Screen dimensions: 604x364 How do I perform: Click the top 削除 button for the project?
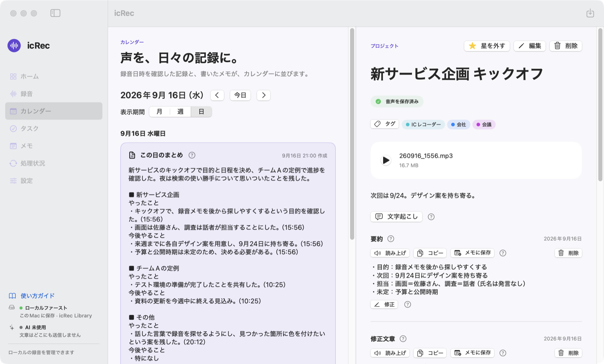pos(565,46)
